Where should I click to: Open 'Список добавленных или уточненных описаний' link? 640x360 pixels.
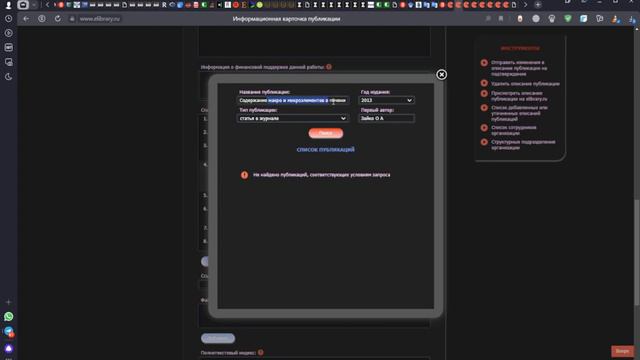[x=519, y=113]
